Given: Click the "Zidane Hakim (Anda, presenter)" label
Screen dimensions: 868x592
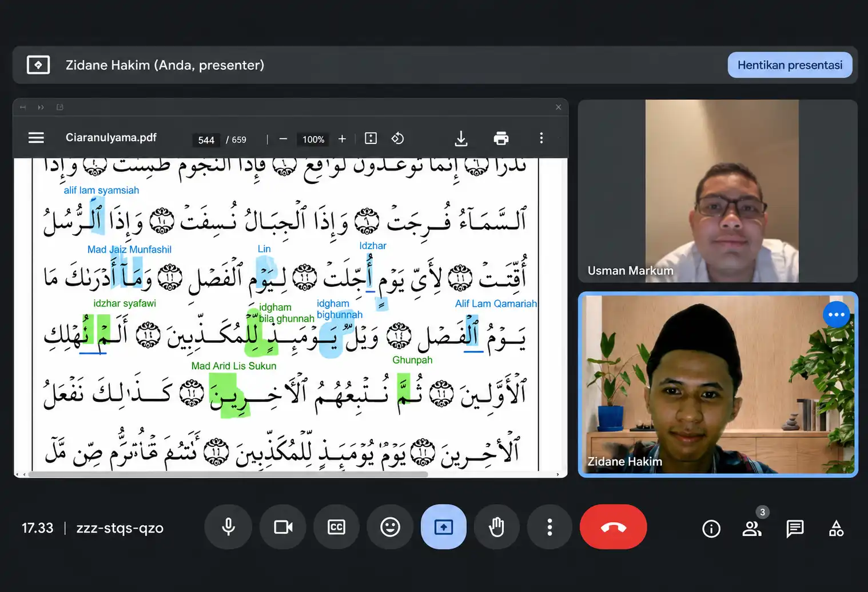Looking at the screenshot, I should (165, 65).
